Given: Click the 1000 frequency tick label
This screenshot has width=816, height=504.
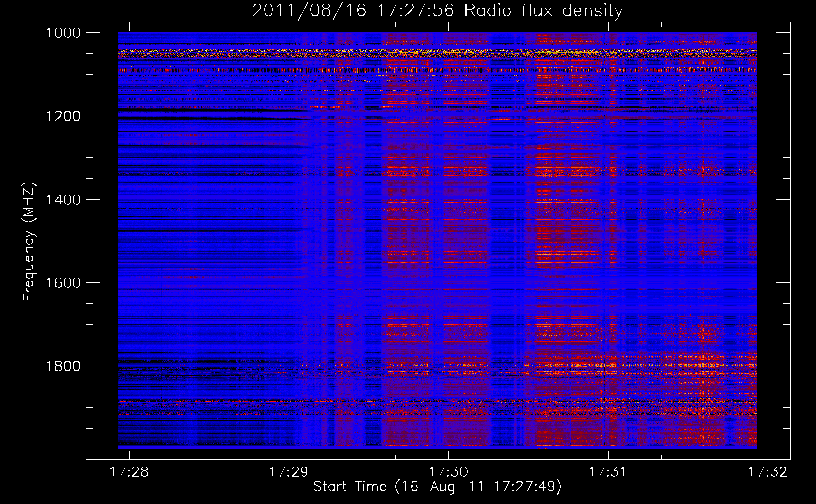Looking at the screenshot, I should click(63, 33).
